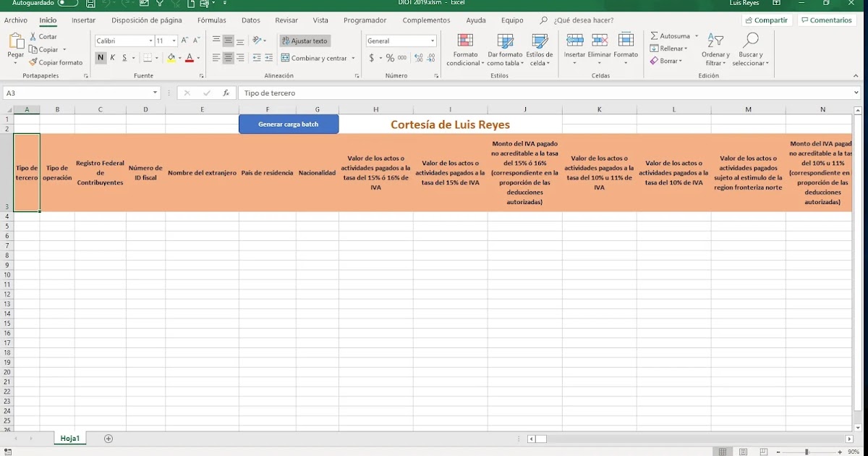868x456 pixels.
Task: Apply bold formatting with the Negrita icon
Action: 101,57
